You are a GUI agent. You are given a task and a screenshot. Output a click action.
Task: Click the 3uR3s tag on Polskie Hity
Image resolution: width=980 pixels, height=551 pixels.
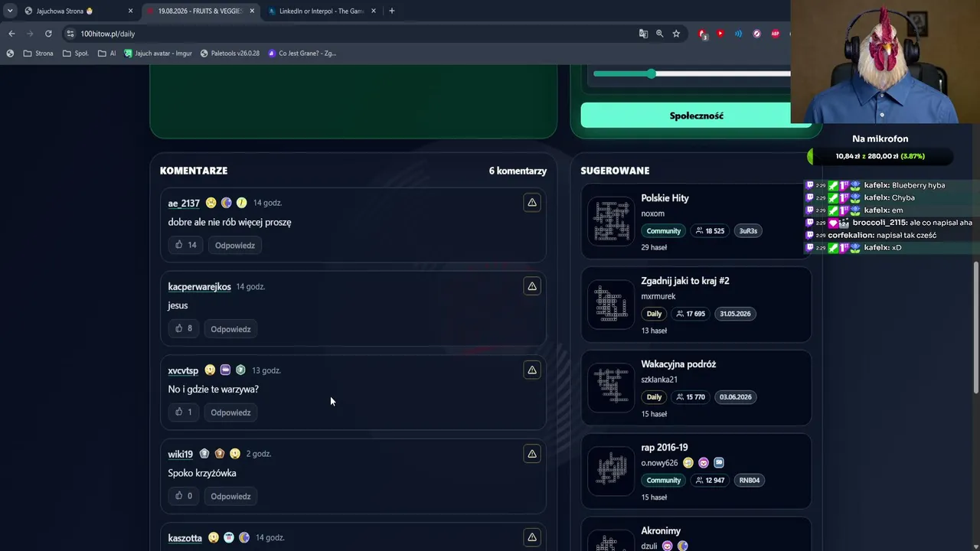(x=748, y=231)
